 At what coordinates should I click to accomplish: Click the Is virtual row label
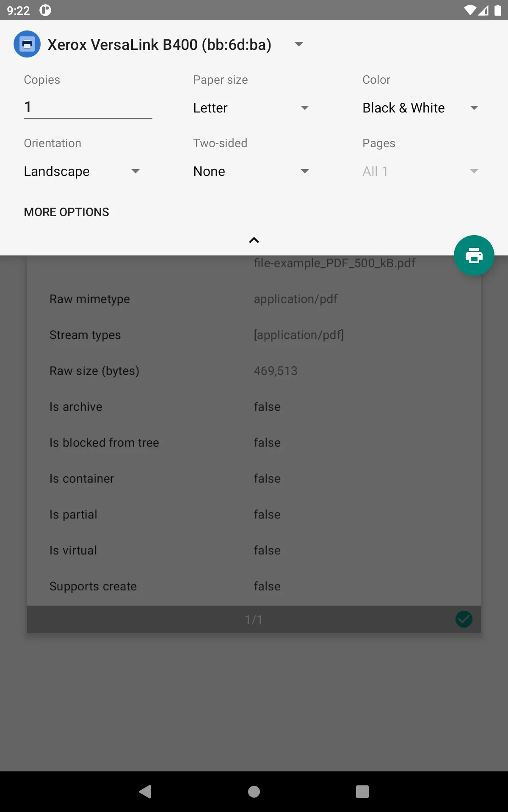tap(73, 551)
